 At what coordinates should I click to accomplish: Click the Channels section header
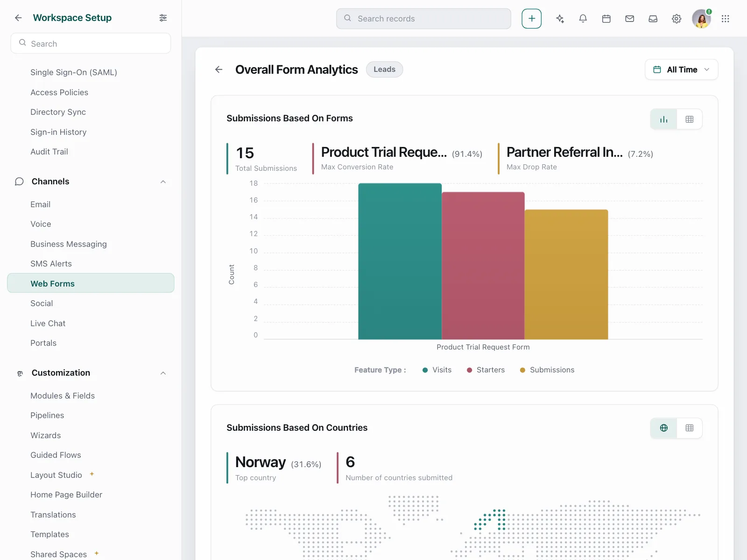[91, 182]
